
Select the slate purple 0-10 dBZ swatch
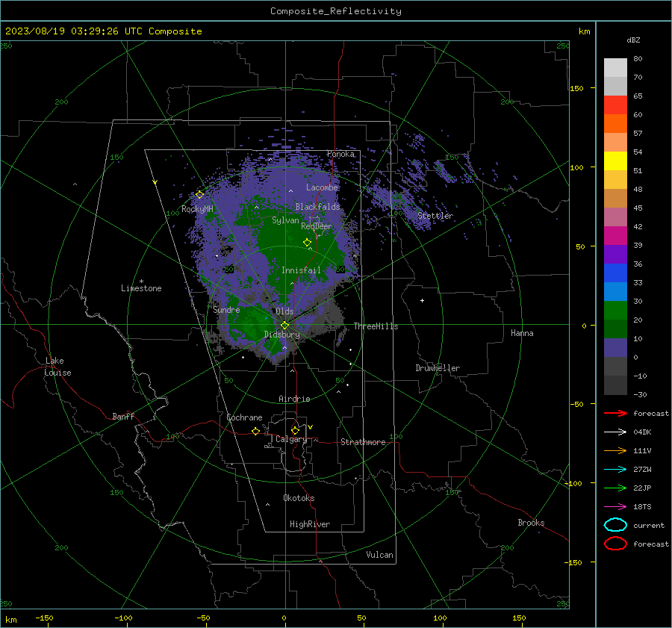pyautogui.click(x=615, y=348)
